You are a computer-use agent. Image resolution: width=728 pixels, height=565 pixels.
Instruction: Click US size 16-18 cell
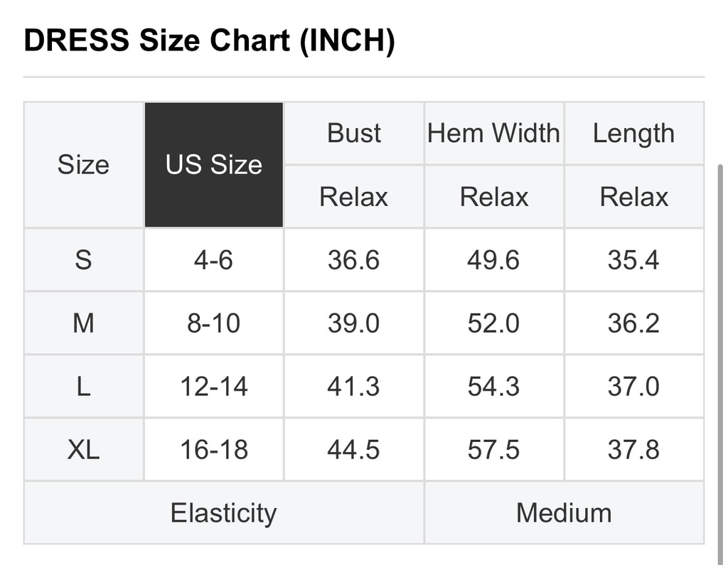(214, 449)
